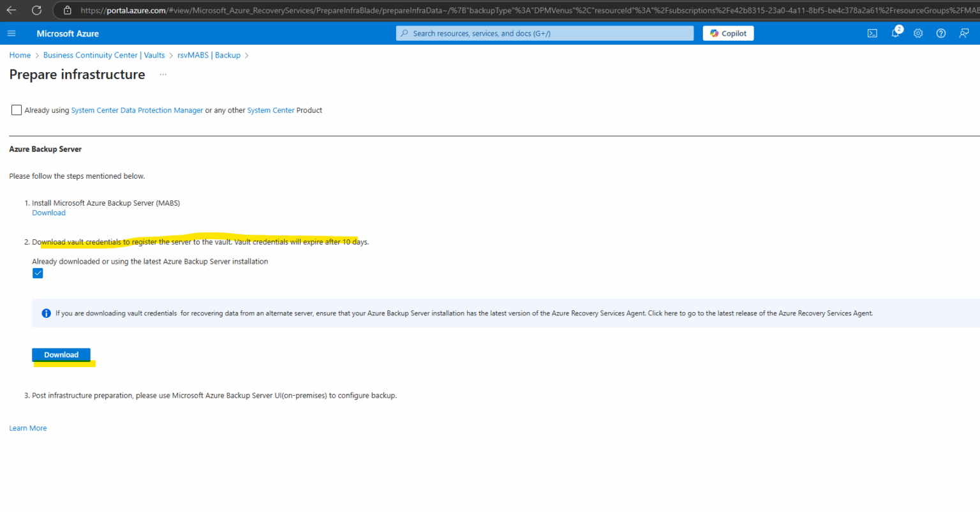The width and height of the screenshot is (980, 512).
Task: Open the help question mark icon
Action: [941, 33]
